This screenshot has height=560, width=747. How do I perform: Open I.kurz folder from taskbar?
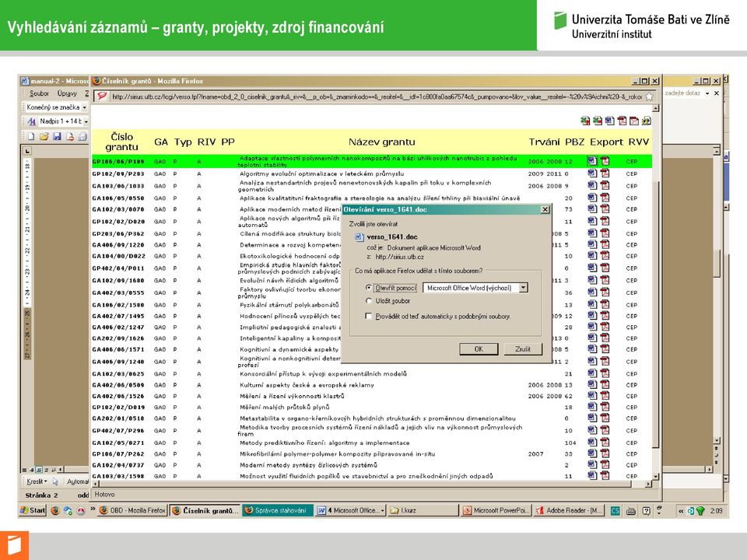[x=423, y=510]
